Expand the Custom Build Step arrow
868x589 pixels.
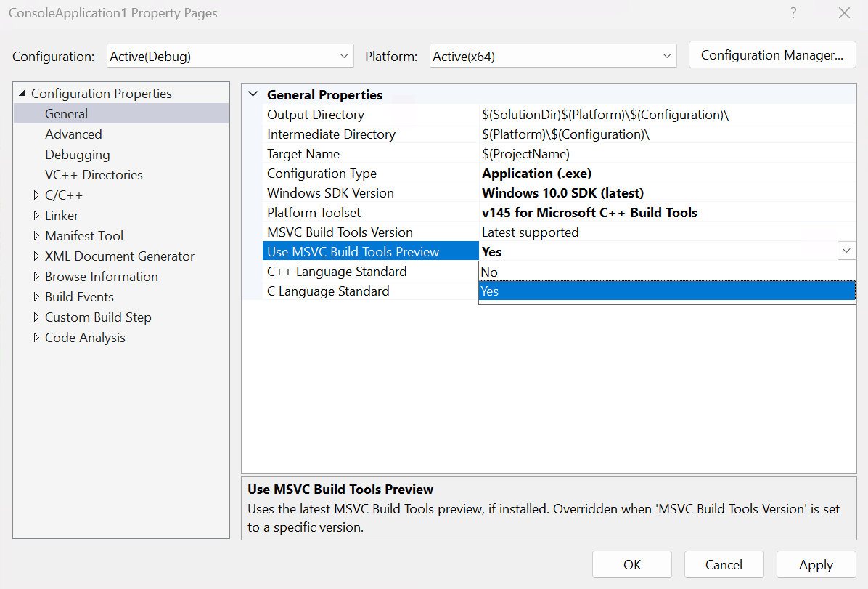pos(36,317)
